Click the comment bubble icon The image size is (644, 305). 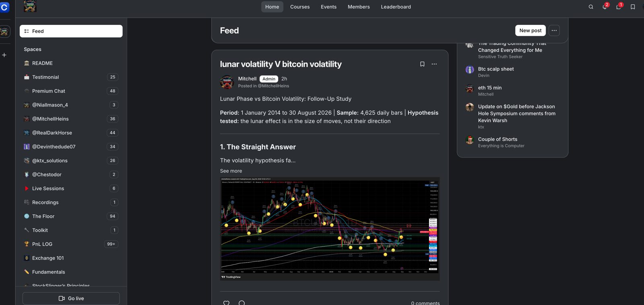point(242,303)
